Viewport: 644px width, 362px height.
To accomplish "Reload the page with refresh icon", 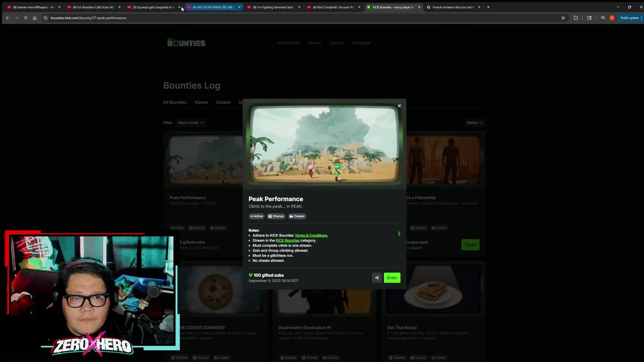I will click(26, 18).
